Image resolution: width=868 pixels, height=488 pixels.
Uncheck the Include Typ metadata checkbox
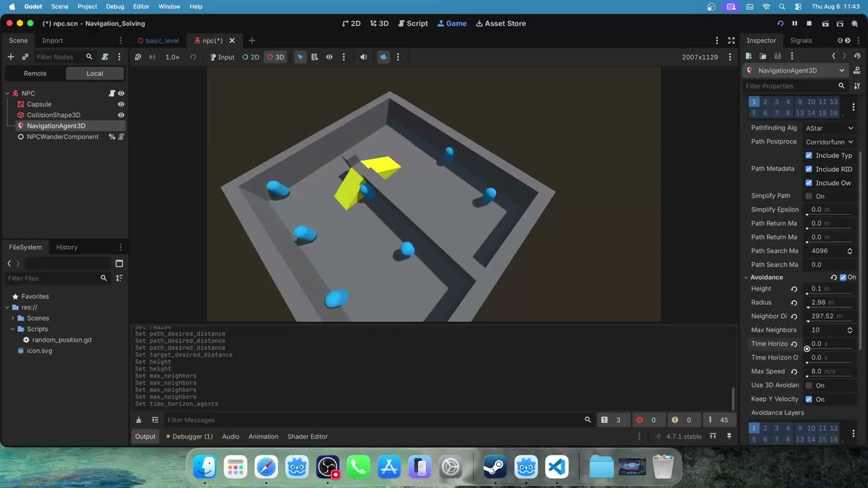tap(808, 156)
